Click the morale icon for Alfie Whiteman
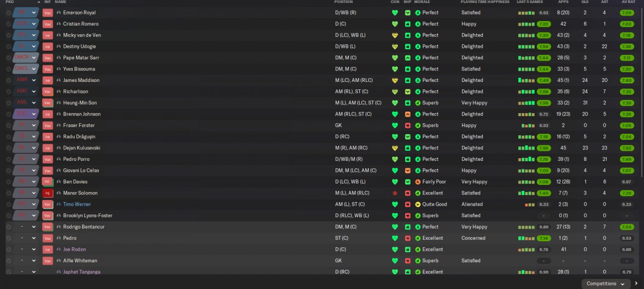This screenshot has width=644, height=289. pos(418,261)
